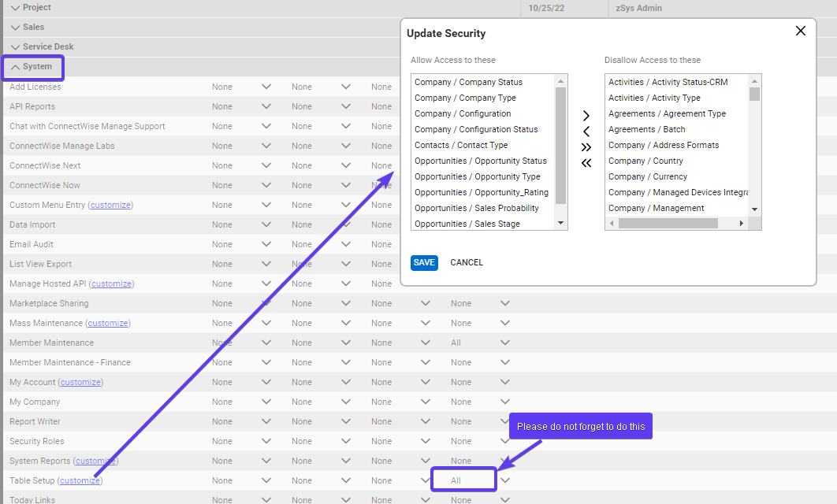Open the customize link for Table Setup
The width and height of the screenshot is (837, 504).
click(81, 480)
